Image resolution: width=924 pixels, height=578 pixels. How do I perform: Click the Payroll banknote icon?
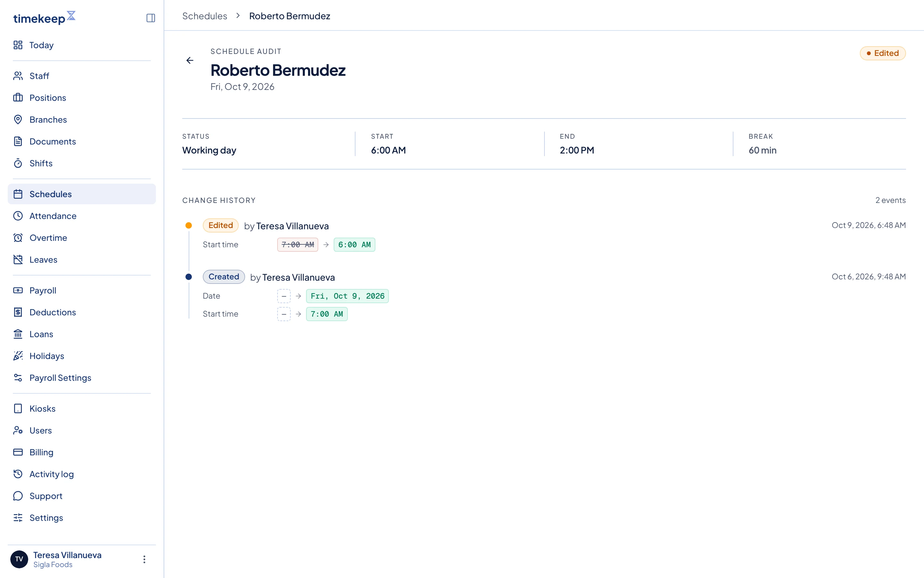(x=18, y=290)
